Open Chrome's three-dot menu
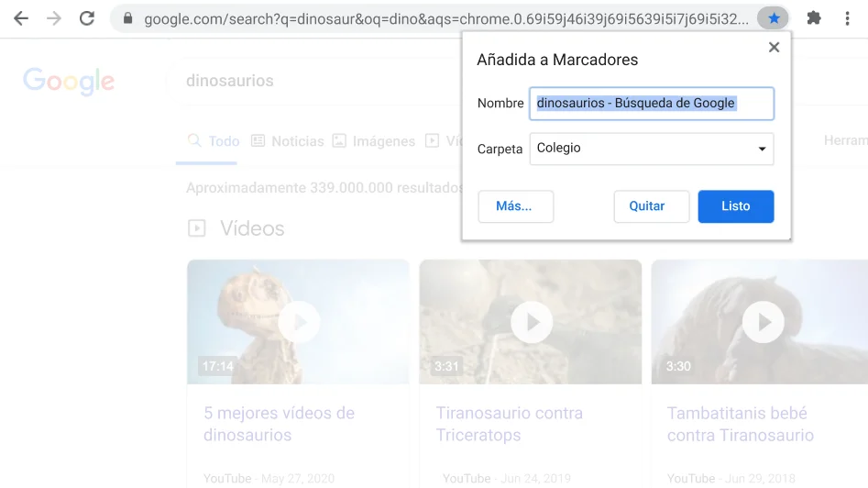The image size is (868, 488). 847,18
